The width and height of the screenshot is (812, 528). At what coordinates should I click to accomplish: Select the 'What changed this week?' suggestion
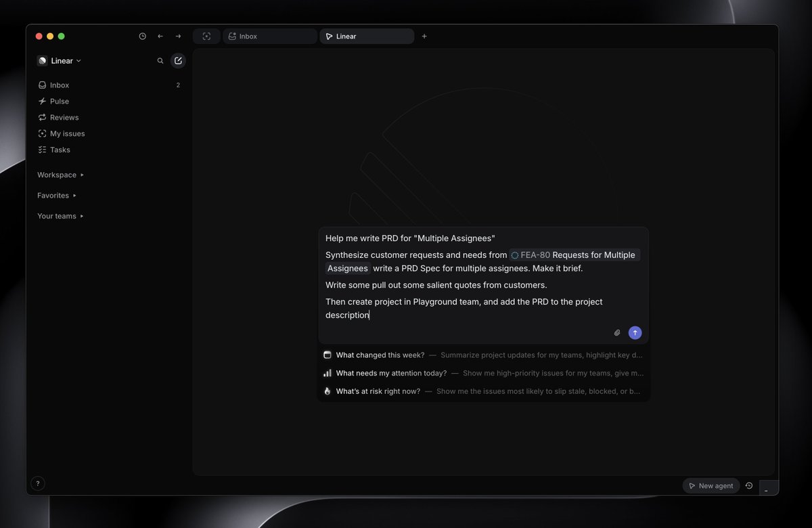484,355
